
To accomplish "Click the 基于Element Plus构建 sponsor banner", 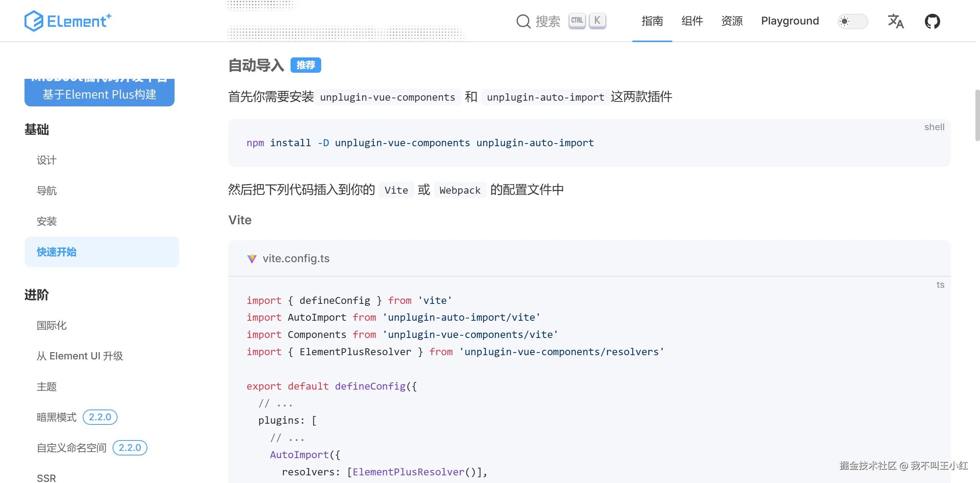I will pos(99,93).
